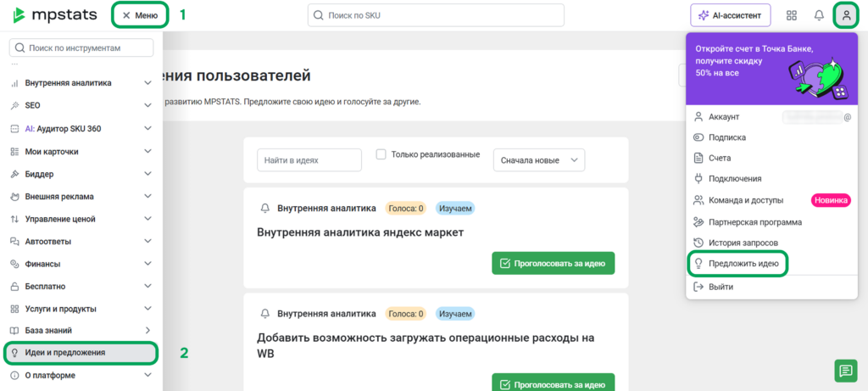Click Внутренняя аналитика bar chart icon
This screenshot has width=868, height=391.
[x=15, y=83]
